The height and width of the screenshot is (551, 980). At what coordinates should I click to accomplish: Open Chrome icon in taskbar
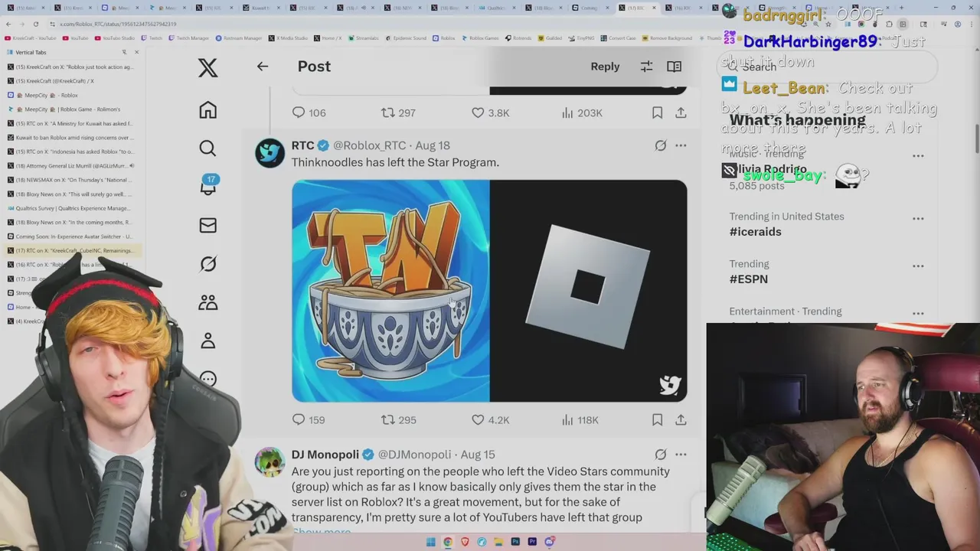(448, 542)
